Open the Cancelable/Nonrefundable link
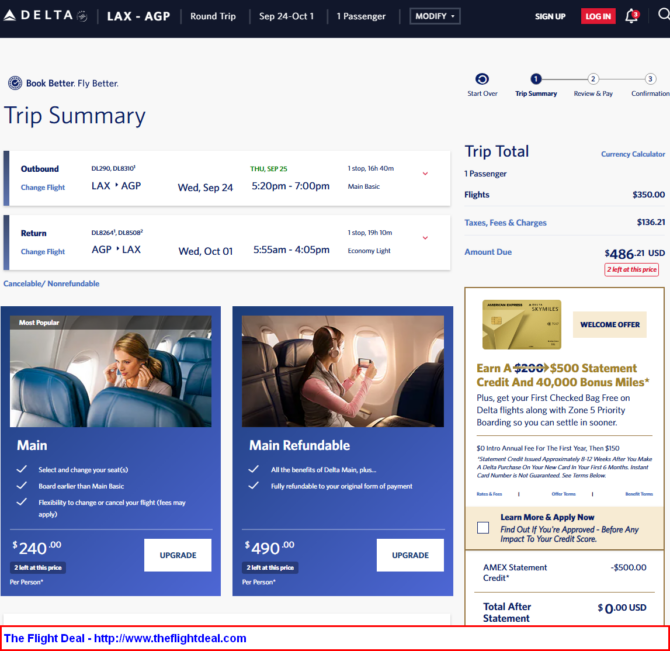Image resolution: width=670 pixels, height=651 pixels. point(51,284)
